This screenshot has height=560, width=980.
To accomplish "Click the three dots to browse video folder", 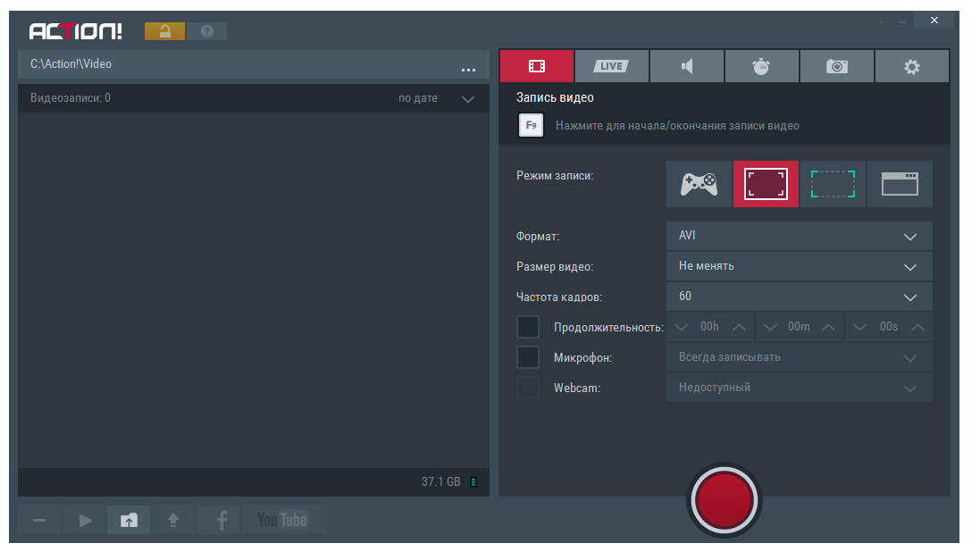I will pyautogui.click(x=468, y=68).
